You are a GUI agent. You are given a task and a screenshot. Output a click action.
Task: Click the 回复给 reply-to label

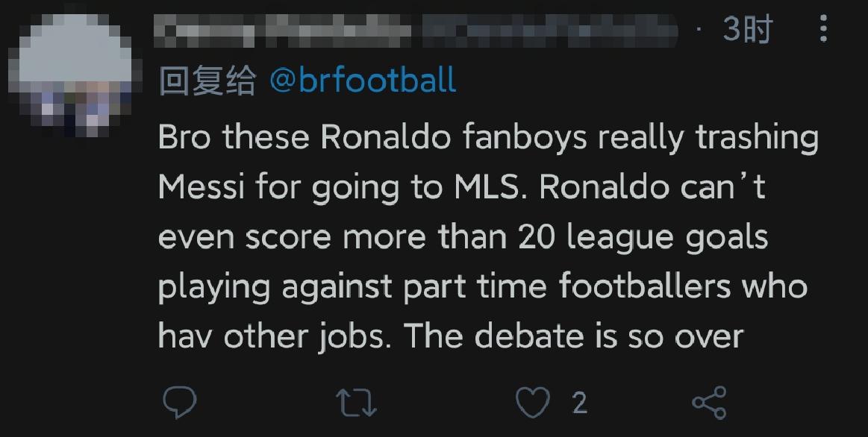[207, 81]
